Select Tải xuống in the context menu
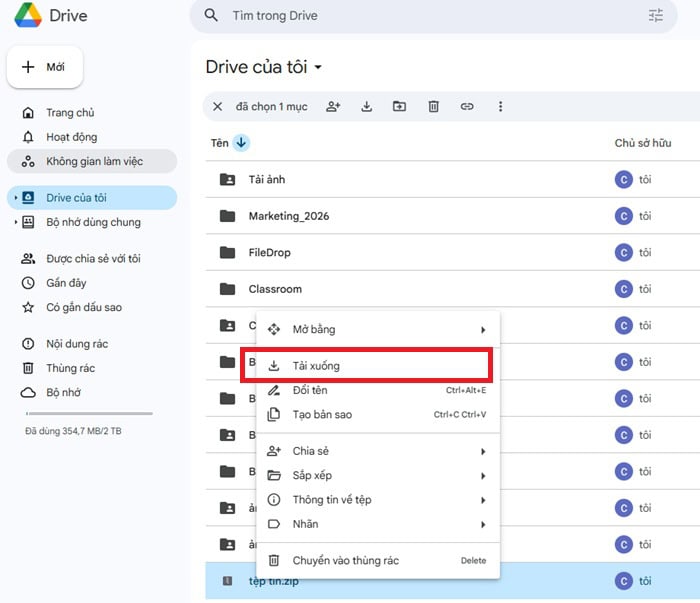Image resolution: width=700 pixels, height=603 pixels. pyautogui.click(x=365, y=366)
